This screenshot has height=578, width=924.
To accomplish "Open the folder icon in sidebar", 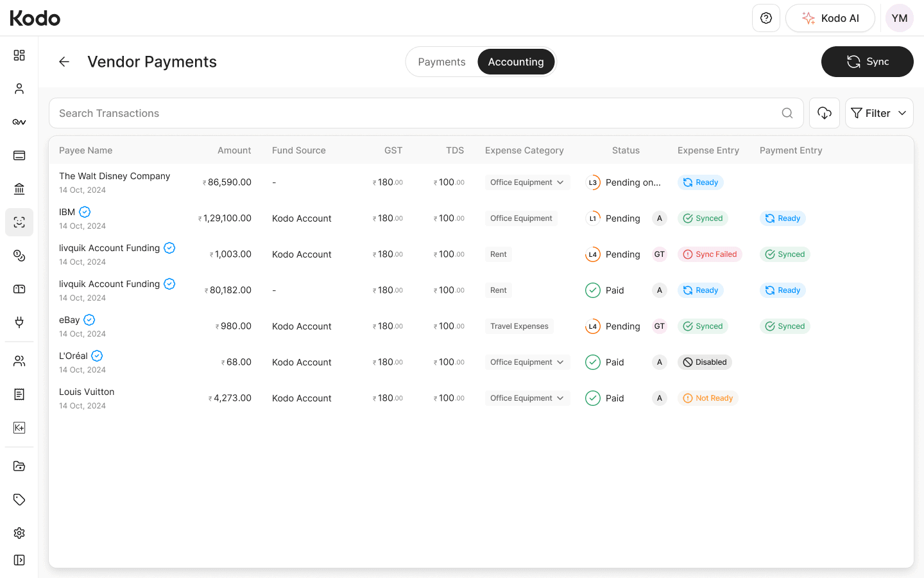I will click(x=19, y=466).
